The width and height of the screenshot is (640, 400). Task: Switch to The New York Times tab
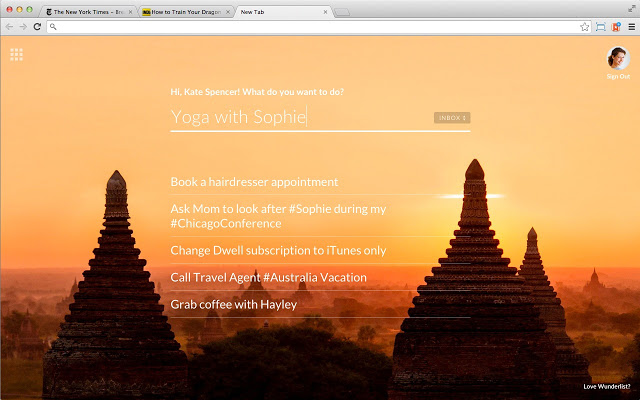pyautogui.click(x=88, y=12)
